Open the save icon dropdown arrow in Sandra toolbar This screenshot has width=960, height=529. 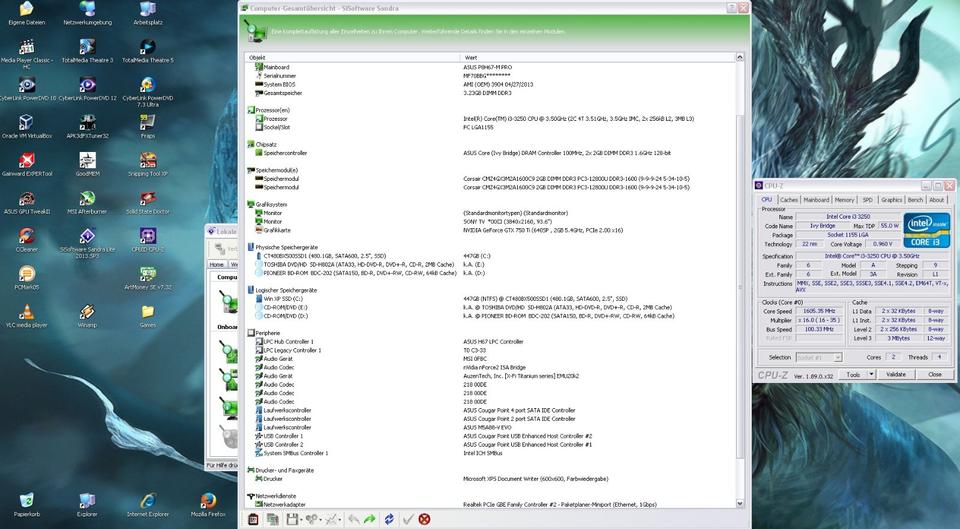pos(301,519)
